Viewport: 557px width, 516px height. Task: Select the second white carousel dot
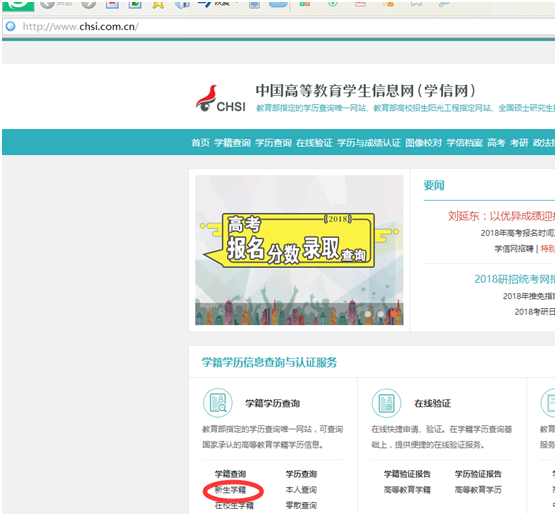click(x=381, y=314)
